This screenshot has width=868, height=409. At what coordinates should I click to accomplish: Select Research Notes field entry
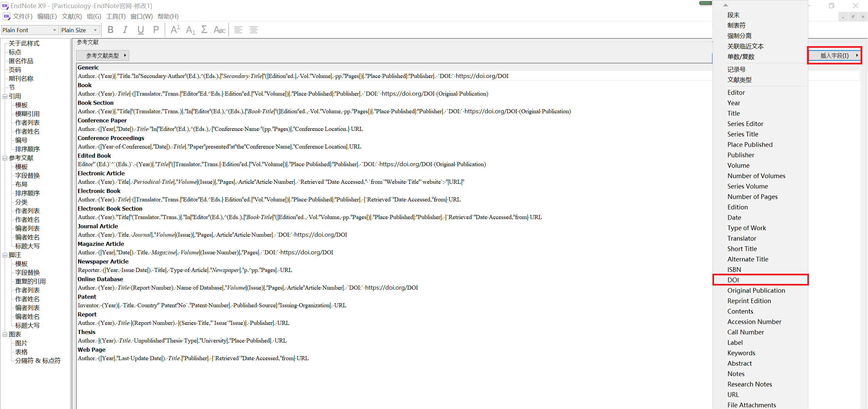pos(761,384)
